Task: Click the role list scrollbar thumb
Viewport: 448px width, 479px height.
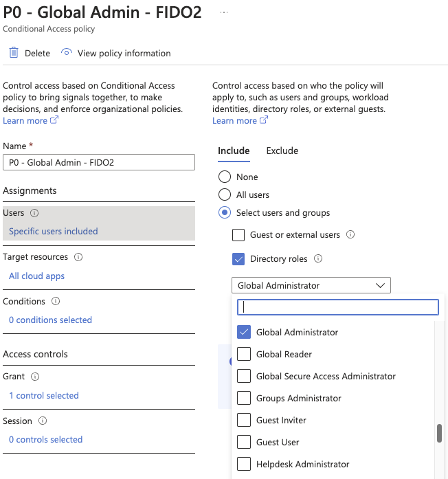Action: coord(439,433)
